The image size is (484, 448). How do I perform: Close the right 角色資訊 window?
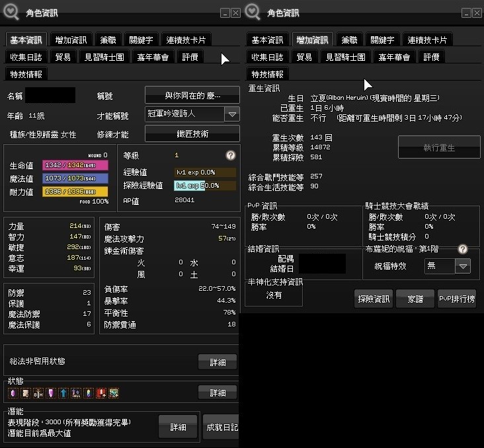point(477,13)
